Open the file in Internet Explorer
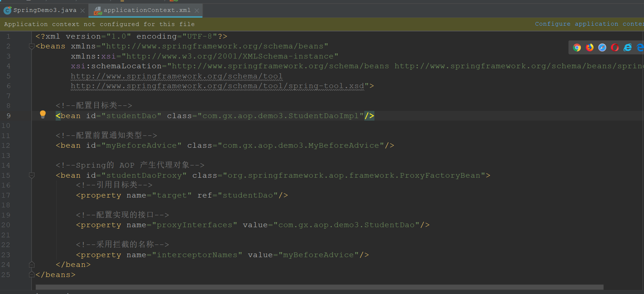Viewport: 644px width, 294px height. [x=628, y=47]
